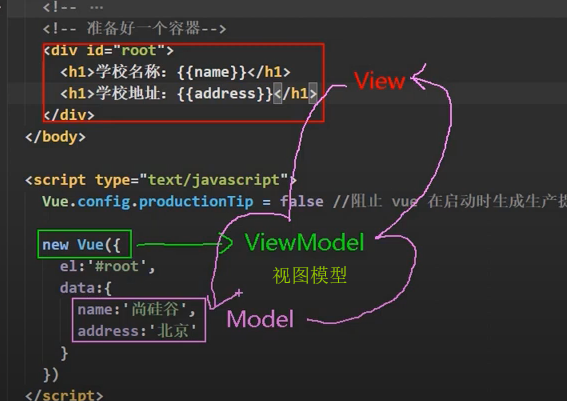Click the 'false' value after productionTip
Viewport: 567px width, 401px height.
pos(302,201)
